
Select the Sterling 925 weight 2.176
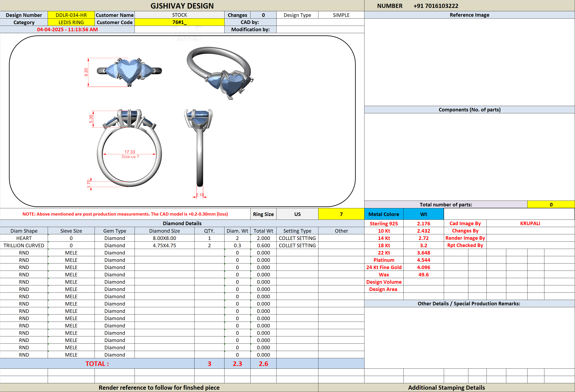(x=423, y=223)
